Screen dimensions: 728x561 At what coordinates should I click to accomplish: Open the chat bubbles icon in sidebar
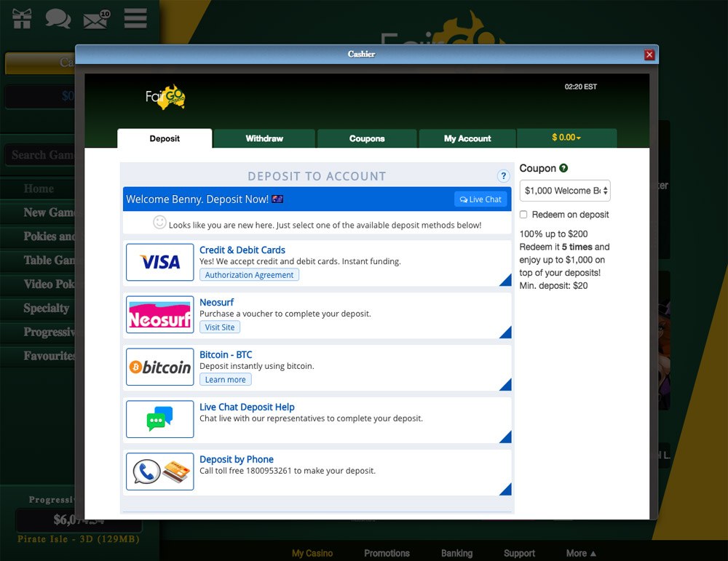(58, 19)
